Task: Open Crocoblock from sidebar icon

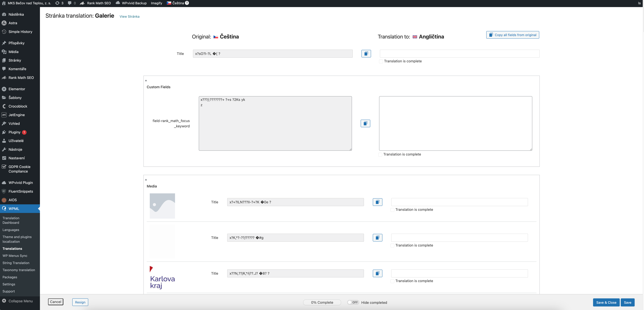Action: pos(4,106)
